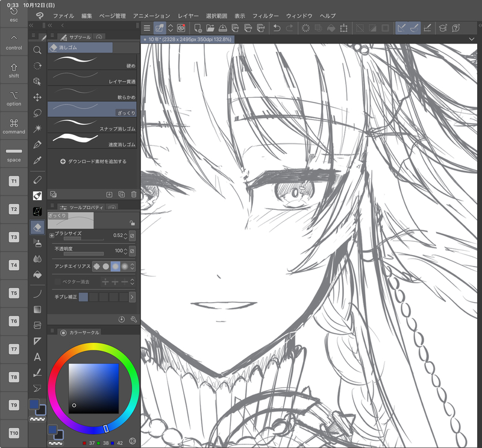
Task: Open the 編集 menu
Action: [x=87, y=16]
